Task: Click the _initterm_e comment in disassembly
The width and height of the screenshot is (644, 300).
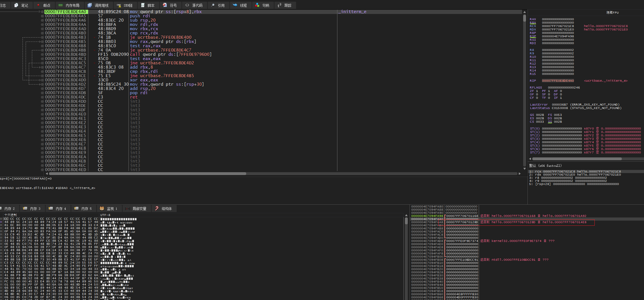Action: pyautogui.click(x=352, y=12)
